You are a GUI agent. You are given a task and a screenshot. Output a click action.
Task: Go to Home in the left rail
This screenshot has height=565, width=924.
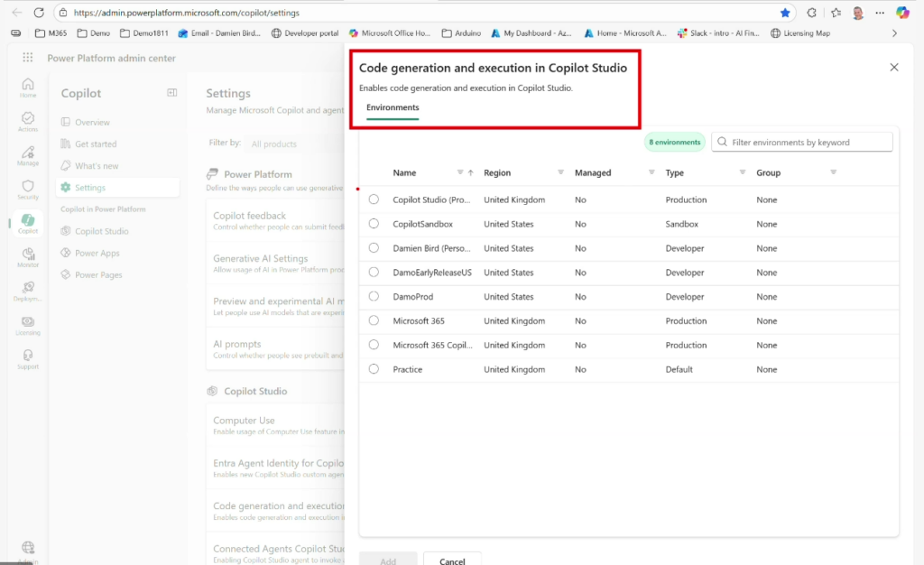[x=28, y=88]
